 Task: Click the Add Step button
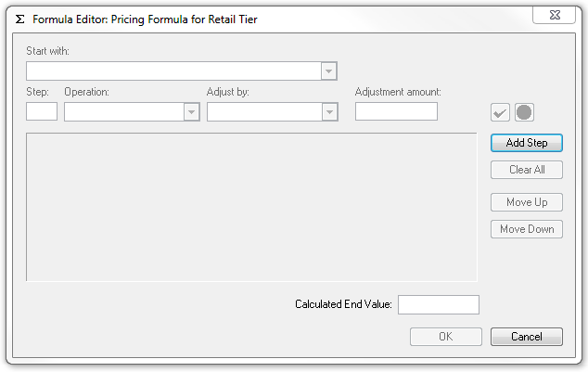pos(527,143)
